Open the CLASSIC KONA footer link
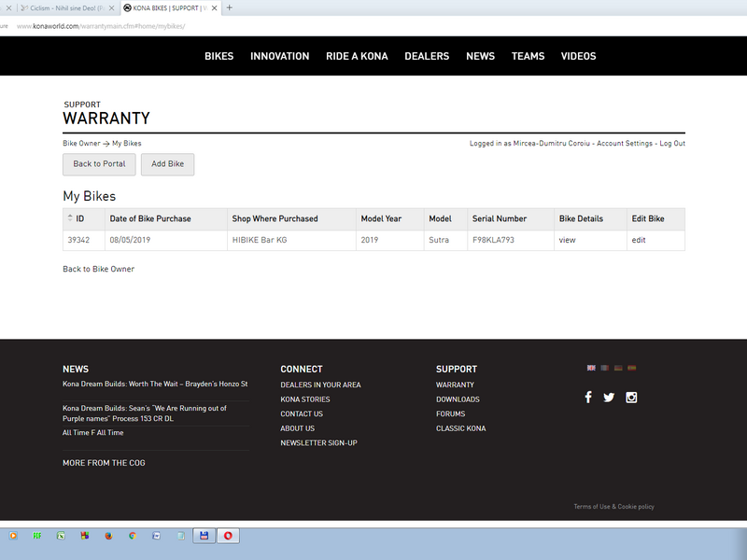Viewport: 747px width, 560px height. point(460,428)
